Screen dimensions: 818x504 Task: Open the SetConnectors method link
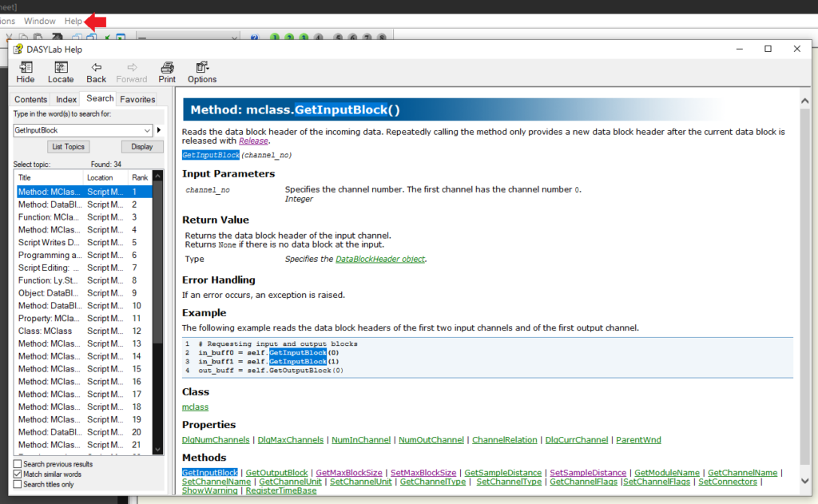click(x=728, y=482)
